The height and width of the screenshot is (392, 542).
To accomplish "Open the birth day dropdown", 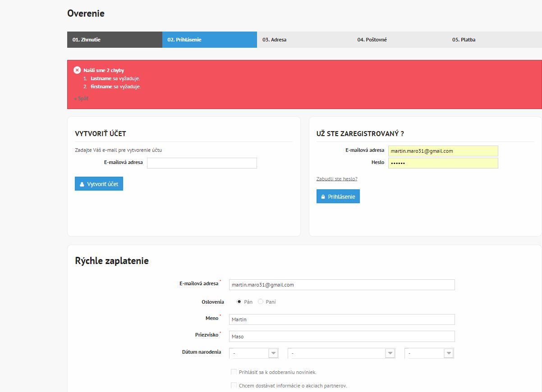I will [254, 353].
